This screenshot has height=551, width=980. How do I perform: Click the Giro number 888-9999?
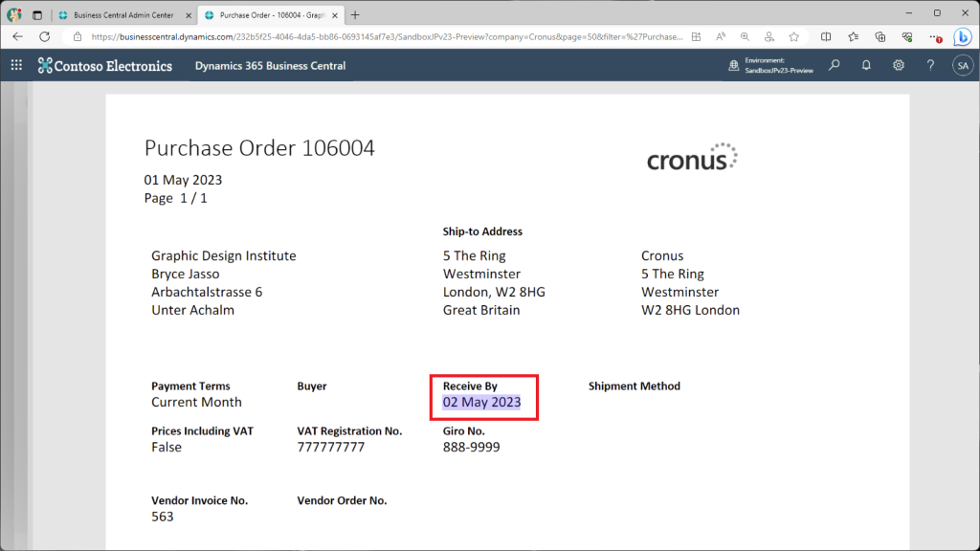[x=471, y=448]
